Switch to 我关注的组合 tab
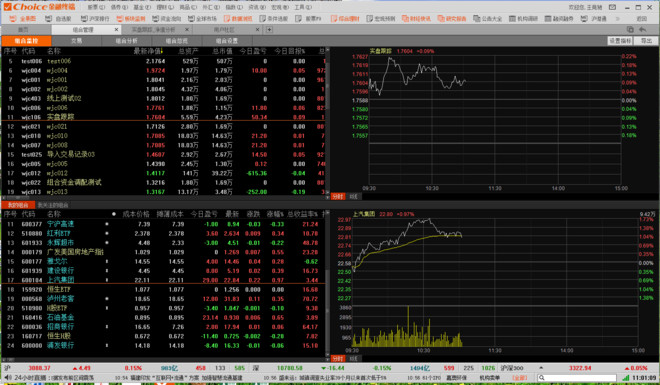This screenshot has width=660, height=385. pos(53,205)
